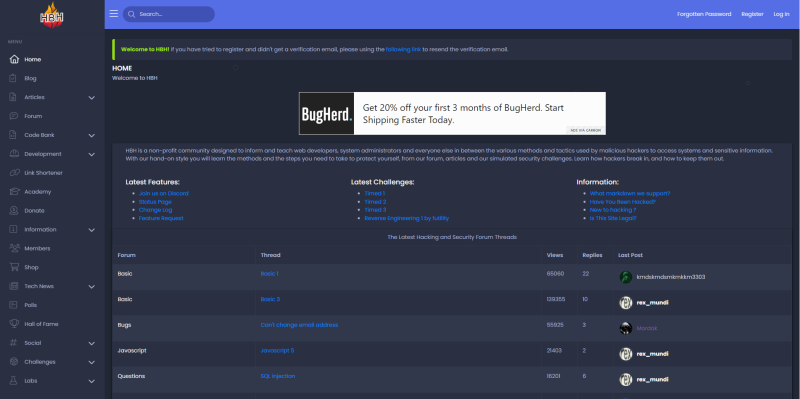This screenshot has width=800, height=399.
Task: Click the Members people icon
Action: point(14,248)
